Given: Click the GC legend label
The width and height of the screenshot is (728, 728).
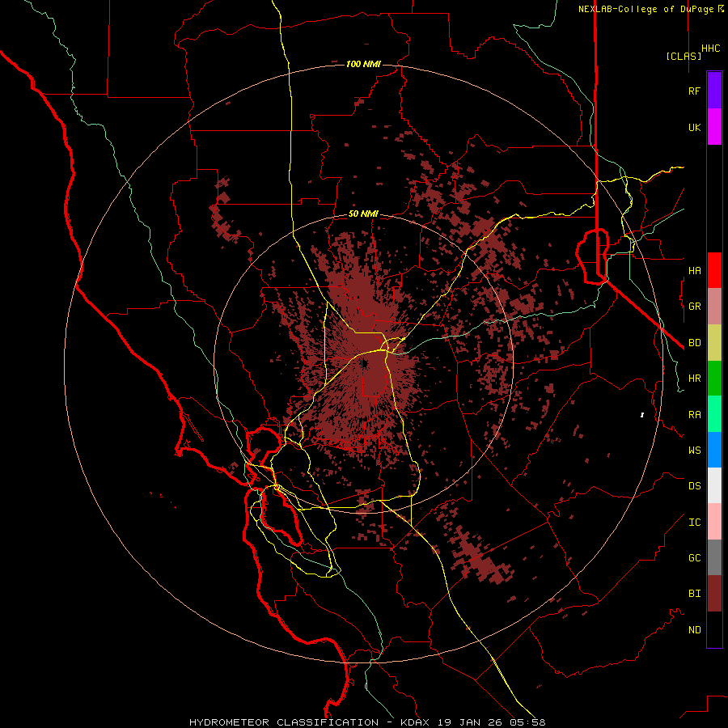Looking at the screenshot, I should [x=695, y=557].
